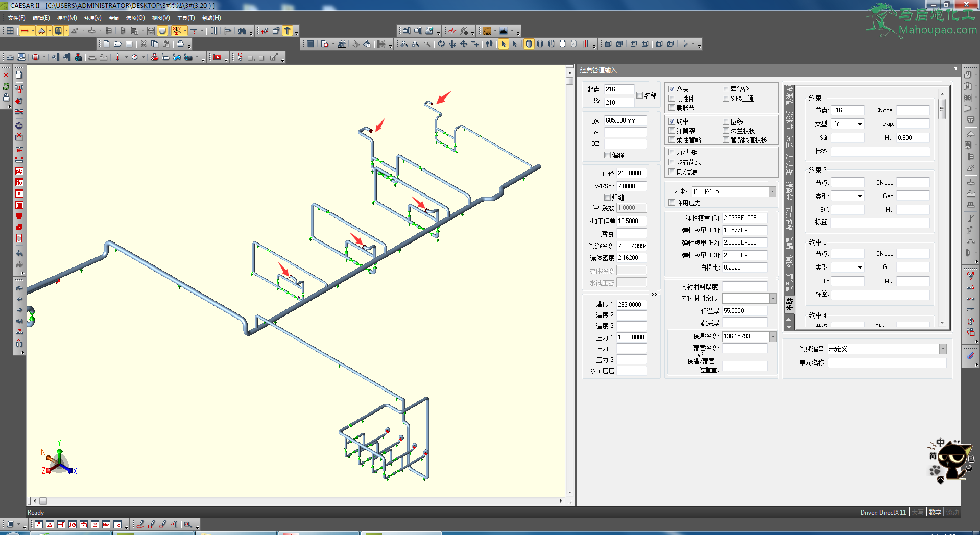Click the Open file folder icon
Image resolution: width=980 pixels, height=535 pixels.
click(117, 44)
